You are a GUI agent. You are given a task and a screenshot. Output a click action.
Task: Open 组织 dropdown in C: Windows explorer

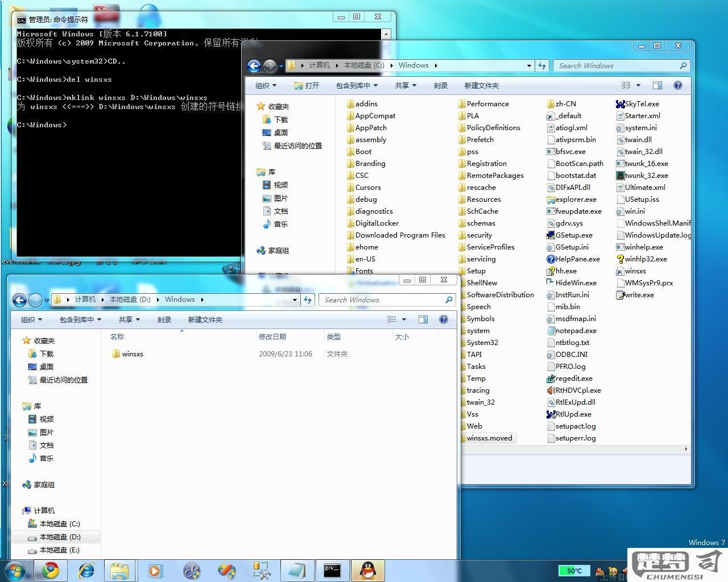pos(266,86)
